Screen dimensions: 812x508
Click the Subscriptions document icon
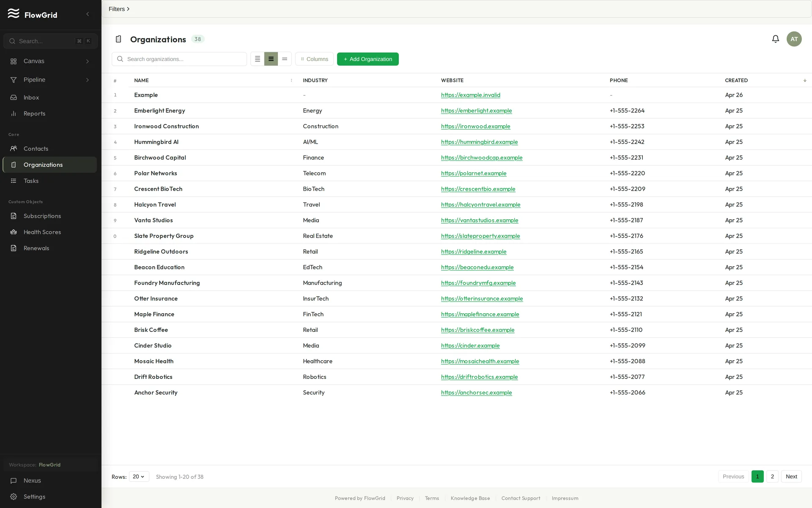[14, 216]
